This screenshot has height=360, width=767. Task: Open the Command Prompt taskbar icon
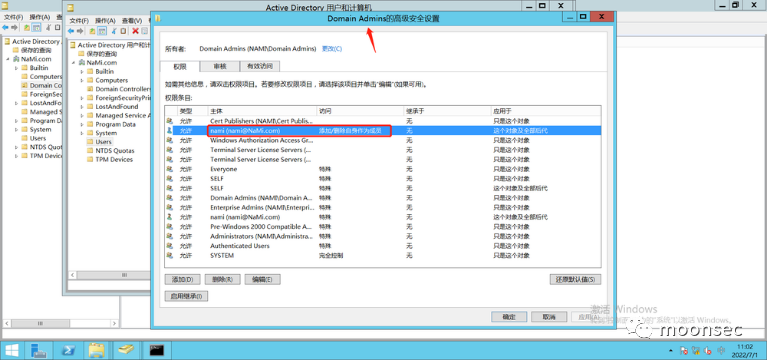click(x=157, y=350)
